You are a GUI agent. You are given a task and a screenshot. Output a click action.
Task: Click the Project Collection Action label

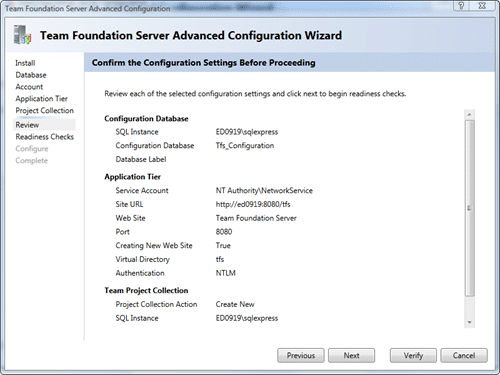pyautogui.click(x=156, y=304)
